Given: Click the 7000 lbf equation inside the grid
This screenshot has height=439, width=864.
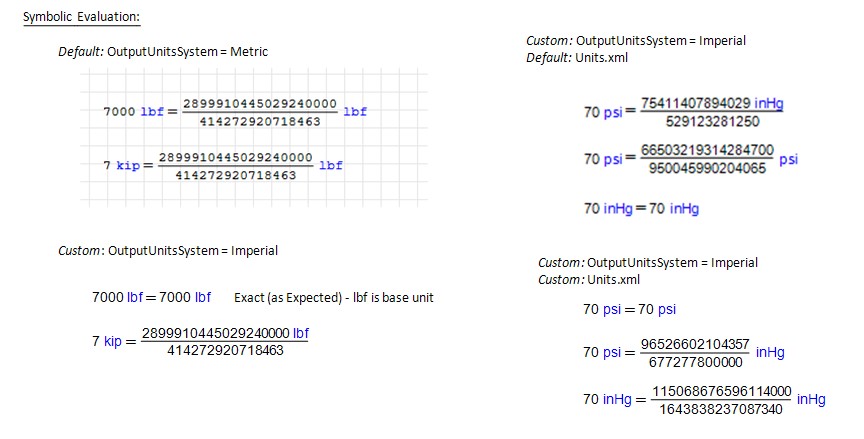Looking at the screenshot, I should click(x=234, y=112).
